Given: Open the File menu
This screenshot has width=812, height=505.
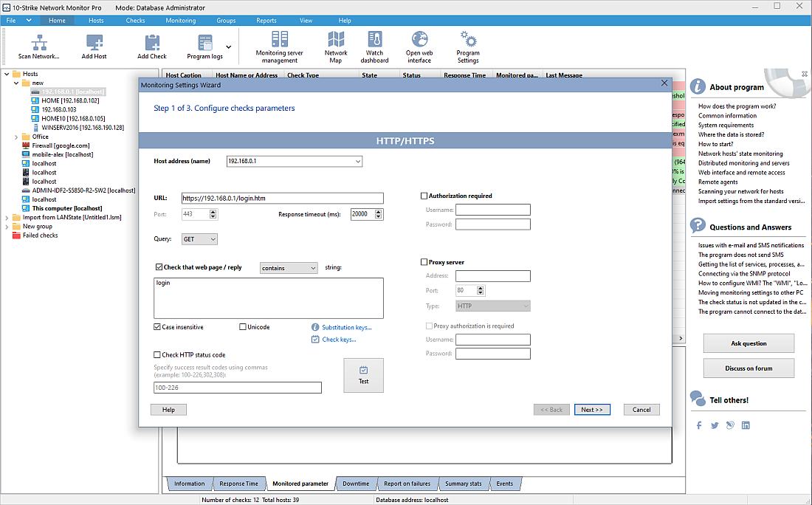Looking at the screenshot, I should (x=11, y=21).
